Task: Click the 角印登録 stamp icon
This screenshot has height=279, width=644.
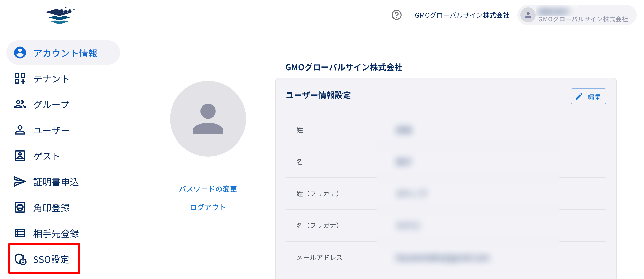Action: tap(20, 207)
